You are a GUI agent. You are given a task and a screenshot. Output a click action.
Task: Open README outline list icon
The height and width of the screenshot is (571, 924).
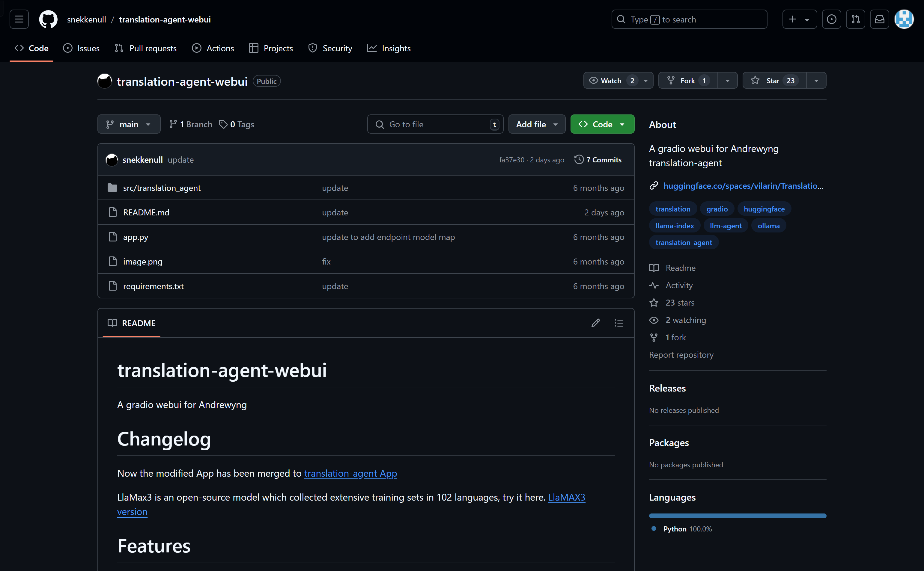pos(619,323)
